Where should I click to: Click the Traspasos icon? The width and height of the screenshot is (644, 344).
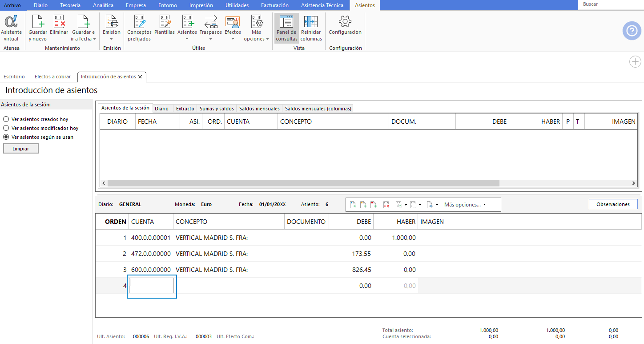point(211,21)
